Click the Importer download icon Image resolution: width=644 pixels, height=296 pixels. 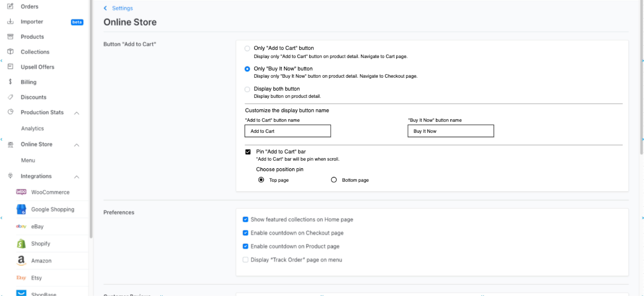tap(10, 22)
